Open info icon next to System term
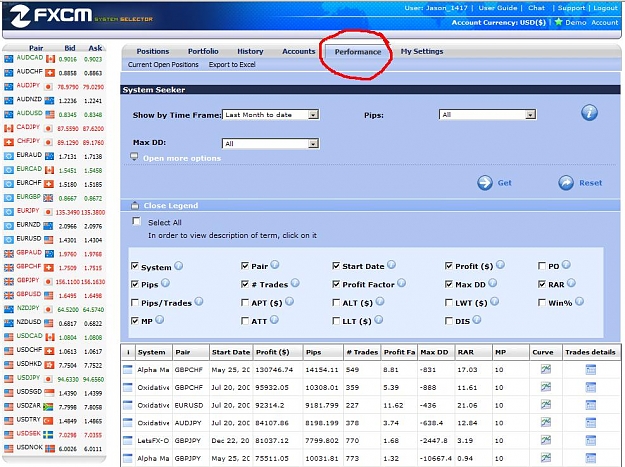 tap(179, 266)
